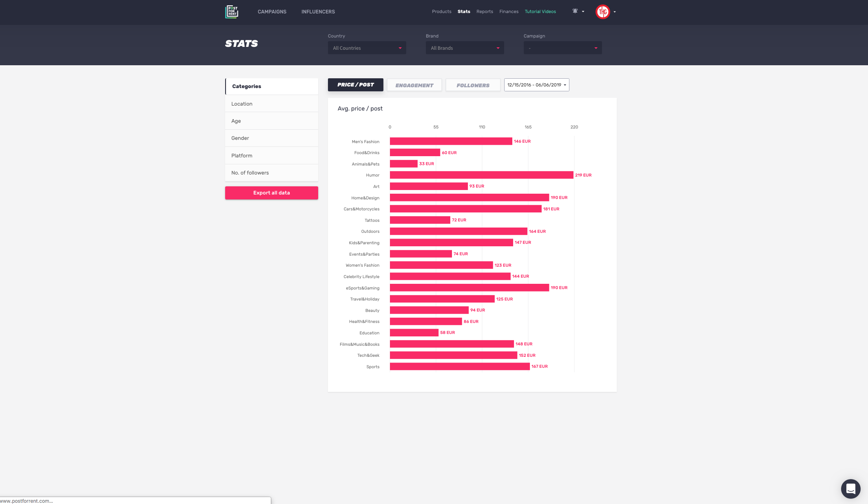Click the '152 EUR' value label

[x=527, y=356]
